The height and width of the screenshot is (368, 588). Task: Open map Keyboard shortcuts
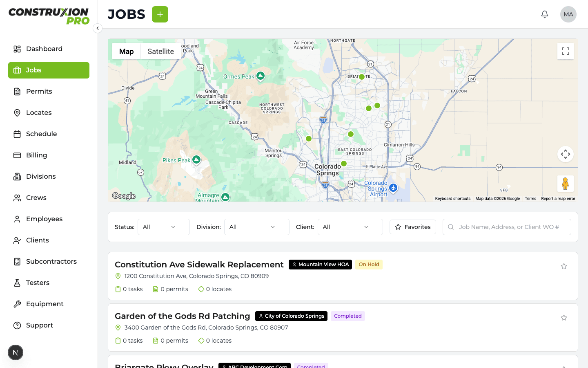tap(453, 199)
